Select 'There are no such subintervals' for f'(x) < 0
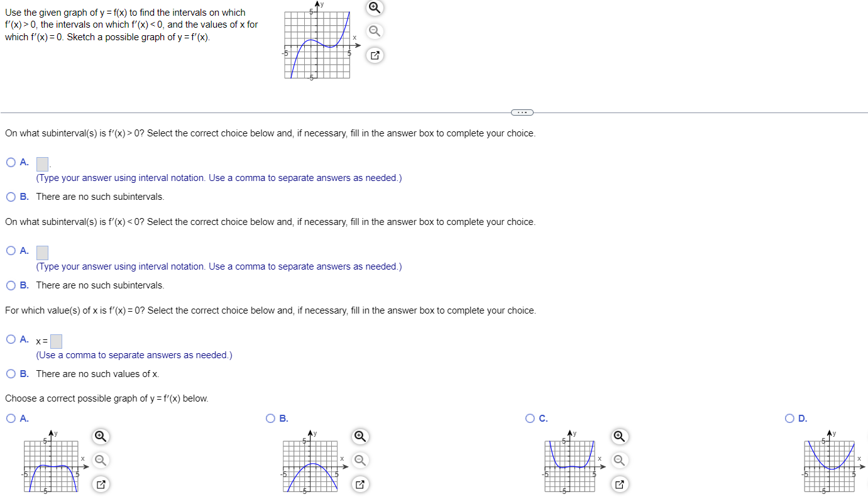This screenshot has height=504, width=868. pyautogui.click(x=10, y=285)
